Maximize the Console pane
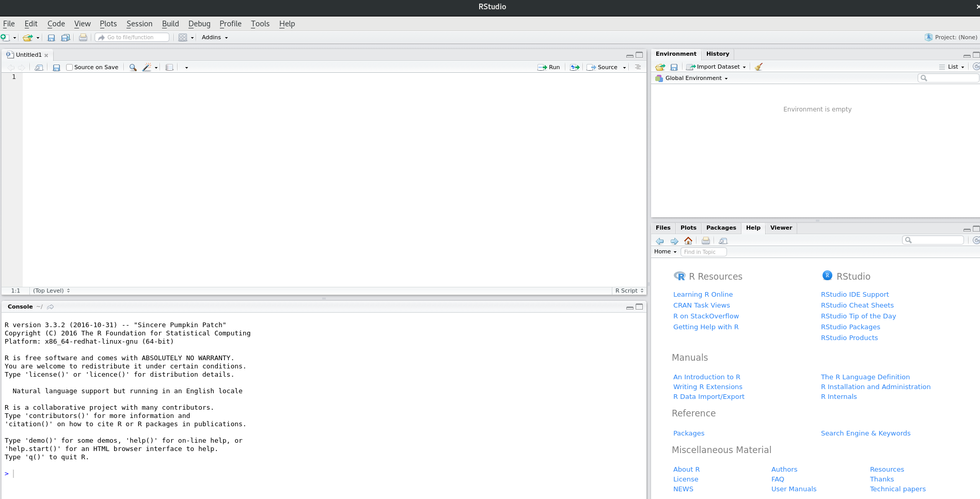Screen dimensions: 980x499 click(639, 307)
